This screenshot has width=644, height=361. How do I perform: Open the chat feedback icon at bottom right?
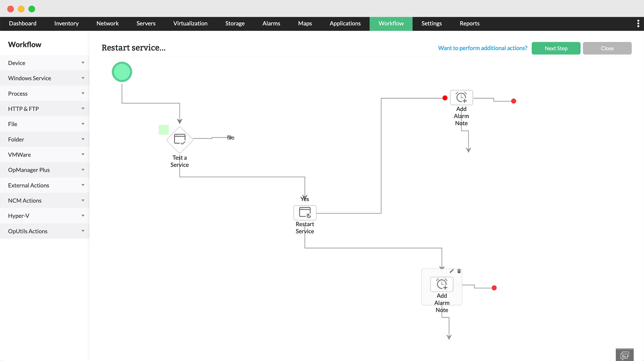(x=624, y=355)
